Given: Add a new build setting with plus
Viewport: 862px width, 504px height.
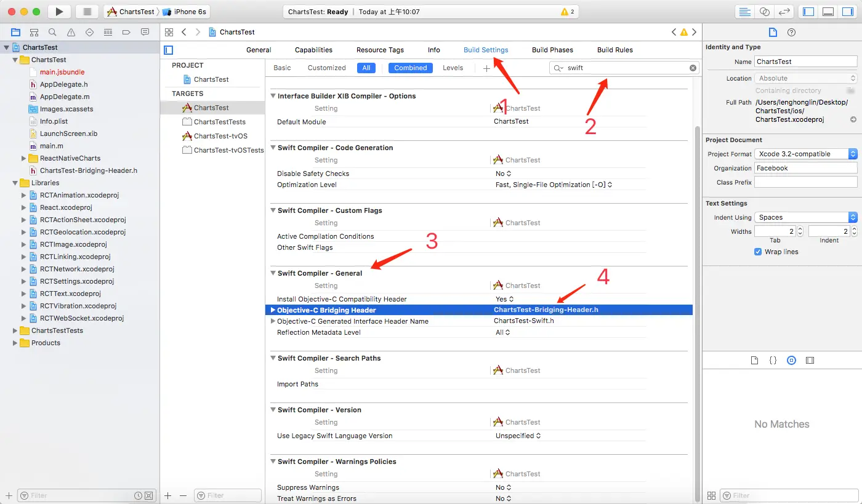Looking at the screenshot, I should (x=486, y=68).
